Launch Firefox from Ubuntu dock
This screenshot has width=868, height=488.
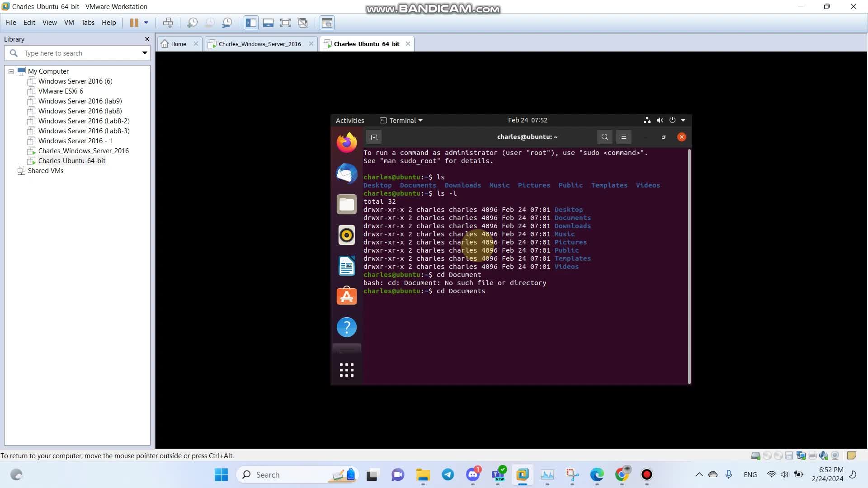[347, 142]
